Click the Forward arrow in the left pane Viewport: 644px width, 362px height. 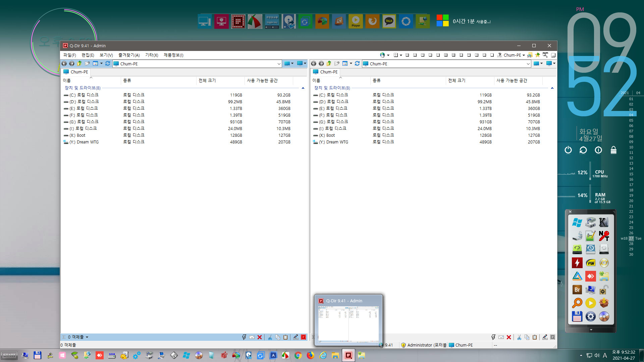(x=71, y=64)
